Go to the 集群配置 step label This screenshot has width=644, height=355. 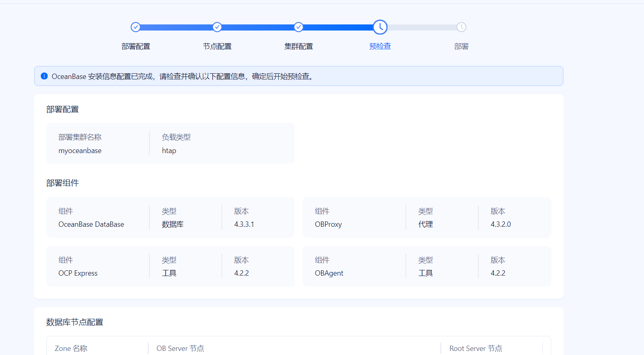pos(299,46)
